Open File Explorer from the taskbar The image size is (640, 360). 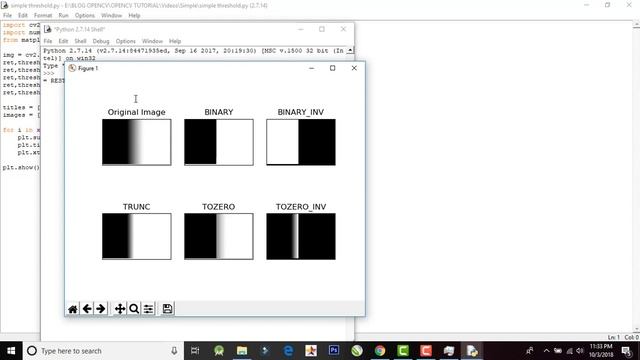242,351
